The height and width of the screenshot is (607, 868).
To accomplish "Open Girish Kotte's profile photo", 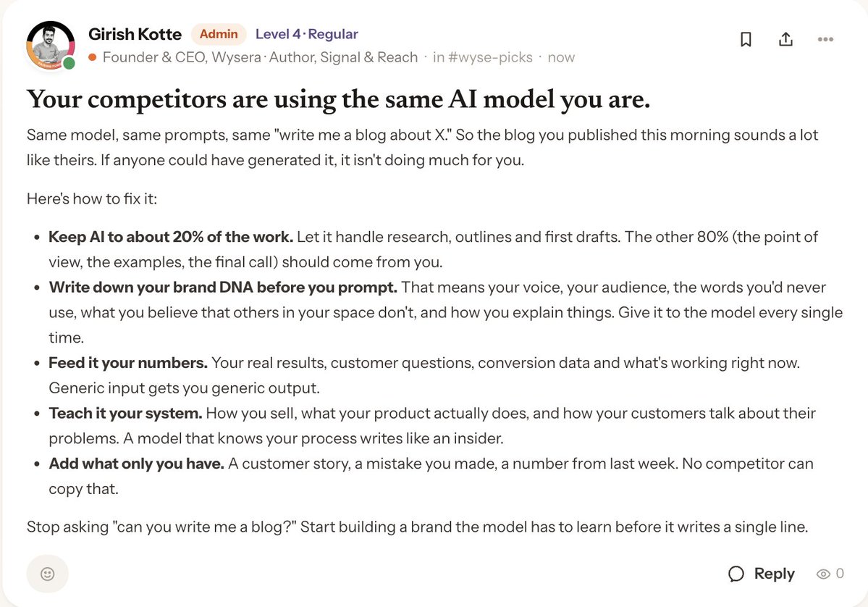I will click(51, 46).
